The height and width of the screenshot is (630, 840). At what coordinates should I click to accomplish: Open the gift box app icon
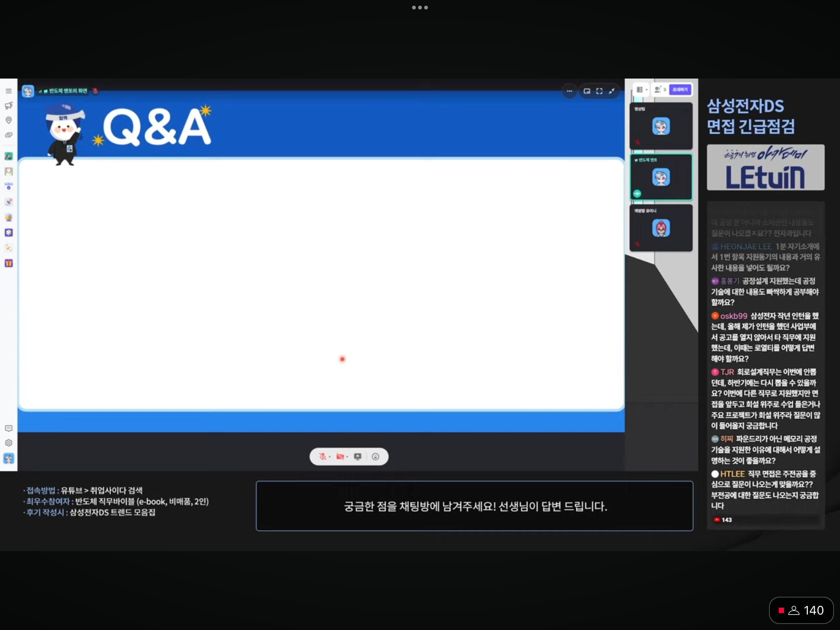8,263
